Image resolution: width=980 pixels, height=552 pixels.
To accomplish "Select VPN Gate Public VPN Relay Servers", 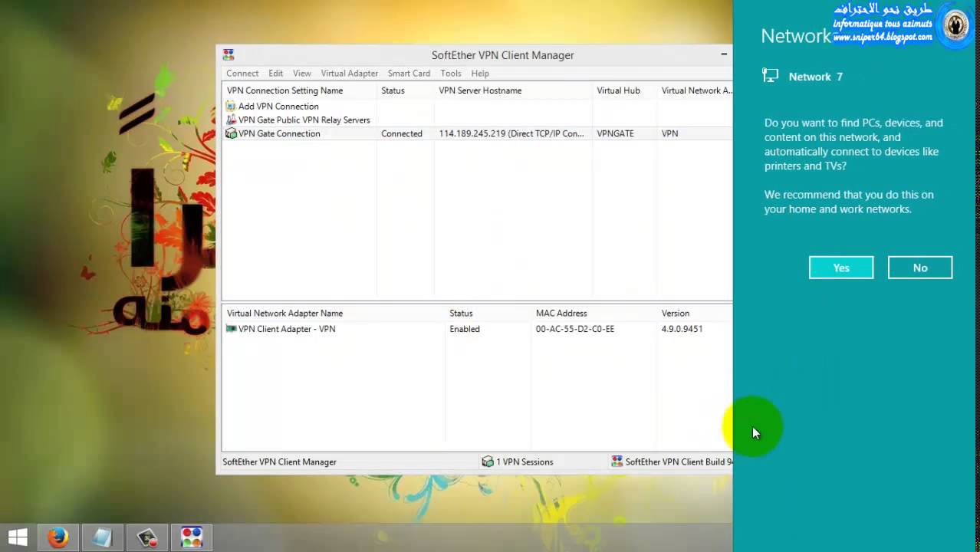I will 304,120.
